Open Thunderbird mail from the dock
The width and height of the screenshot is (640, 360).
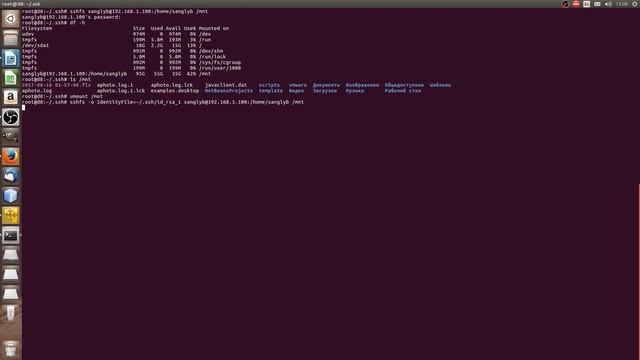tap(11, 176)
